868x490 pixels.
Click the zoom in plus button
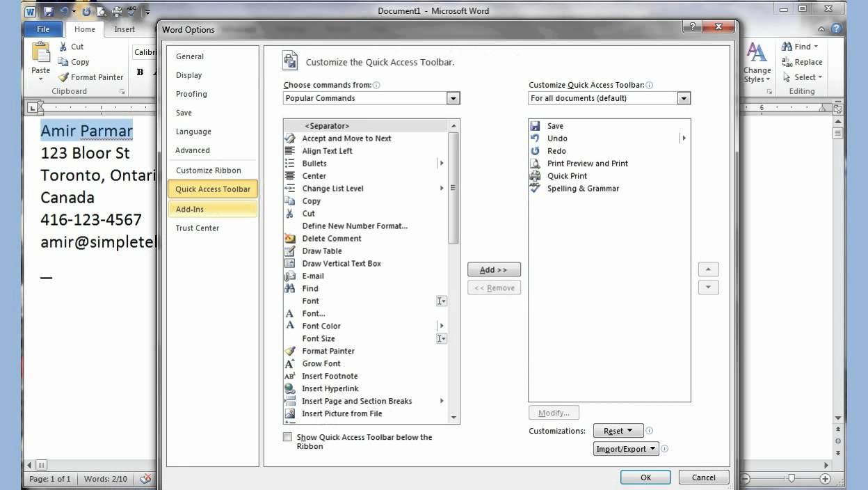[825, 479]
